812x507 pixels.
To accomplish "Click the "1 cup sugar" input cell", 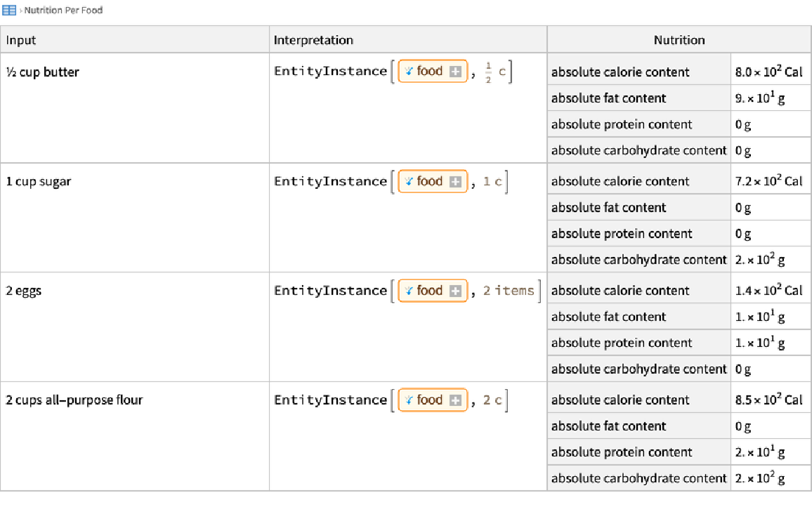I will (x=39, y=181).
